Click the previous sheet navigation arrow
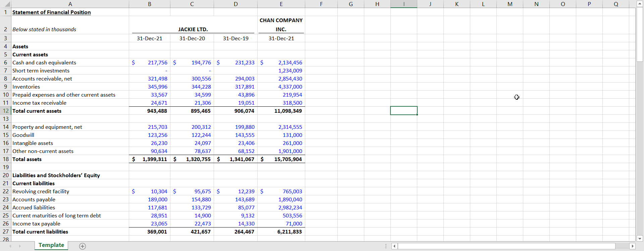The image size is (644, 251). click(10, 246)
